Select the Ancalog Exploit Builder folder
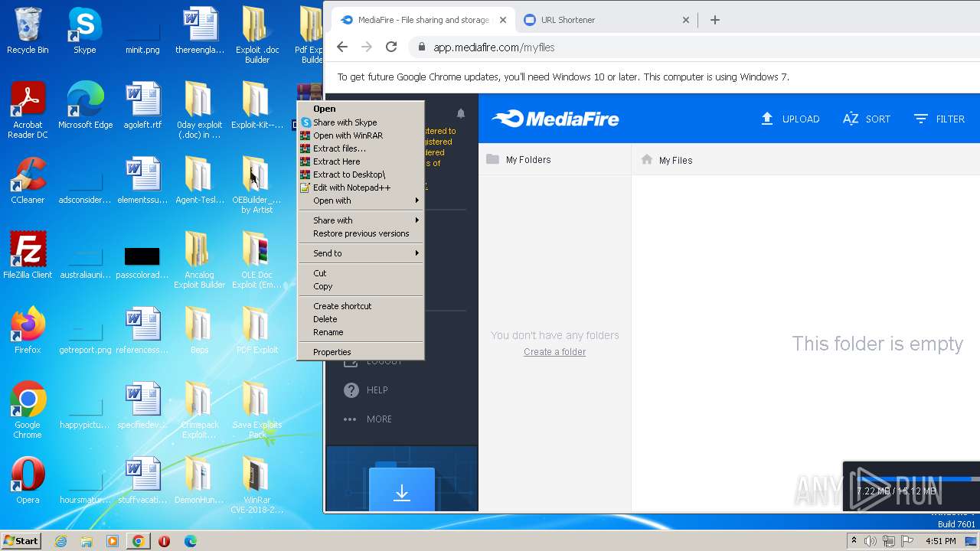980x551 pixels. coord(199,260)
